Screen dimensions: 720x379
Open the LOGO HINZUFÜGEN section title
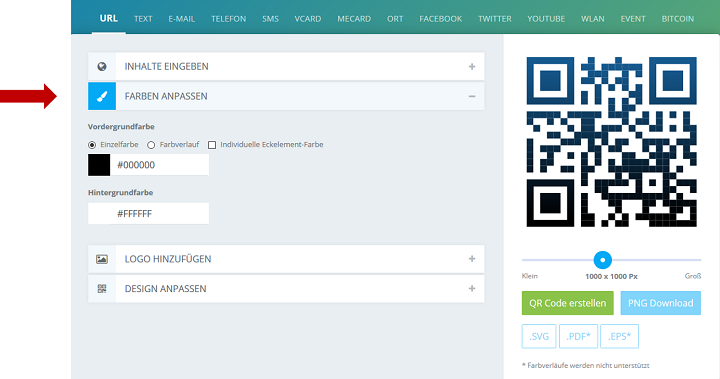coord(168,259)
